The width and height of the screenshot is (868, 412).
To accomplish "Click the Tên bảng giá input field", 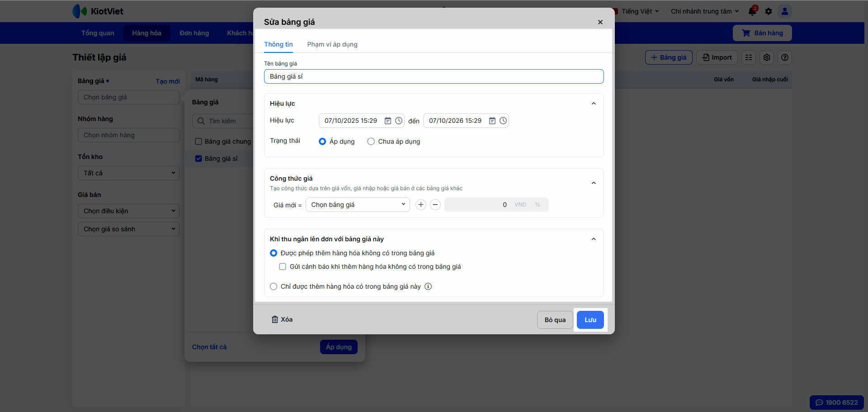I will pyautogui.click(x=434, y=76).
